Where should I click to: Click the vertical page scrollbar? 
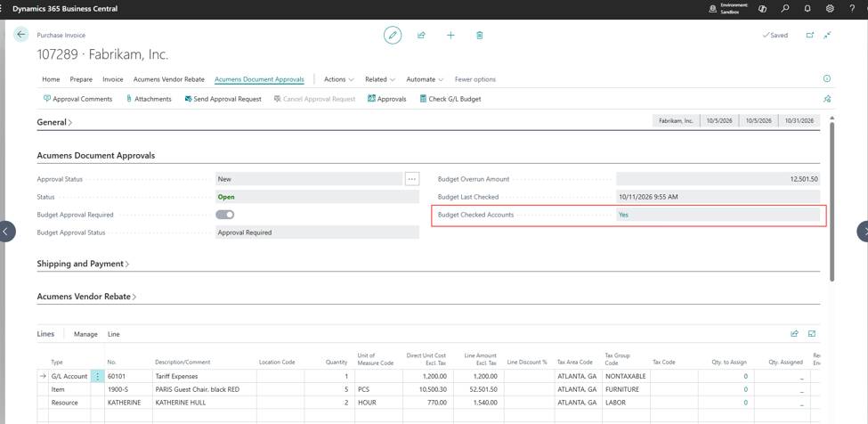tap(831, 201)
